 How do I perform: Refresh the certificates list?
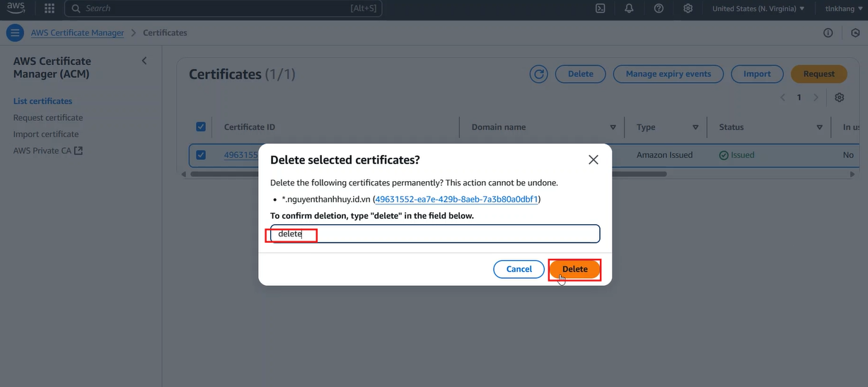click(x=539, y=74)
